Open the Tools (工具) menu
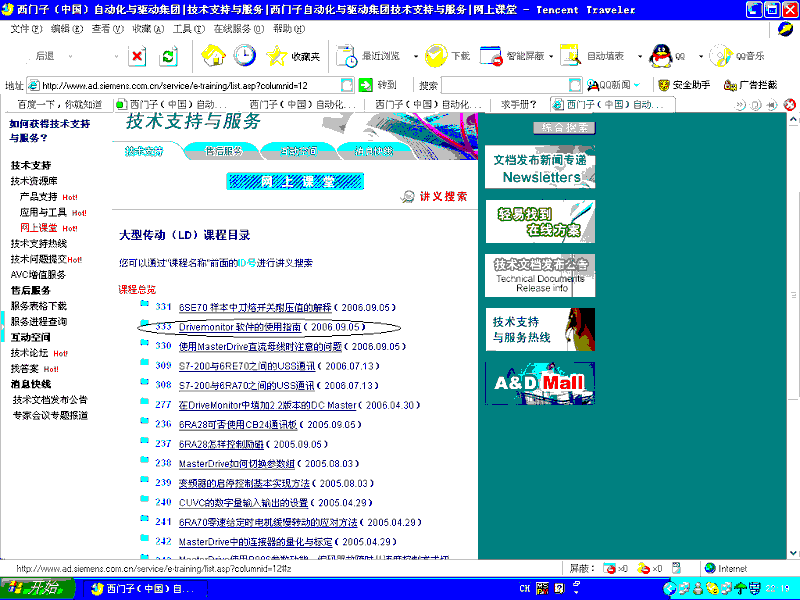This screenshot has width=800, height=600. coord(189,29)
